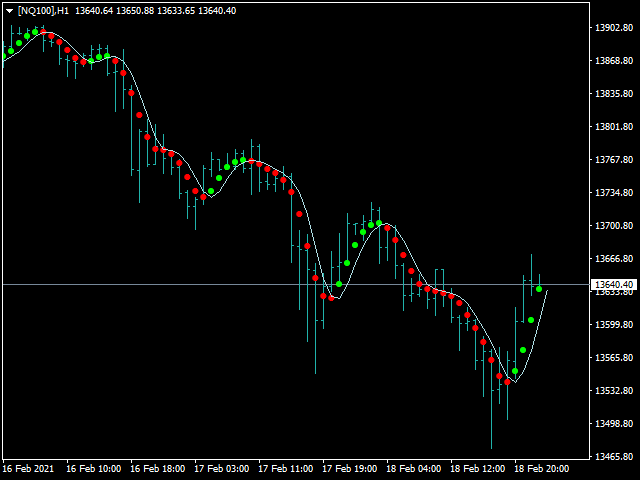Click the 17 Feb 19:00 time label
The image size is (640, 480).
[350, 469]
